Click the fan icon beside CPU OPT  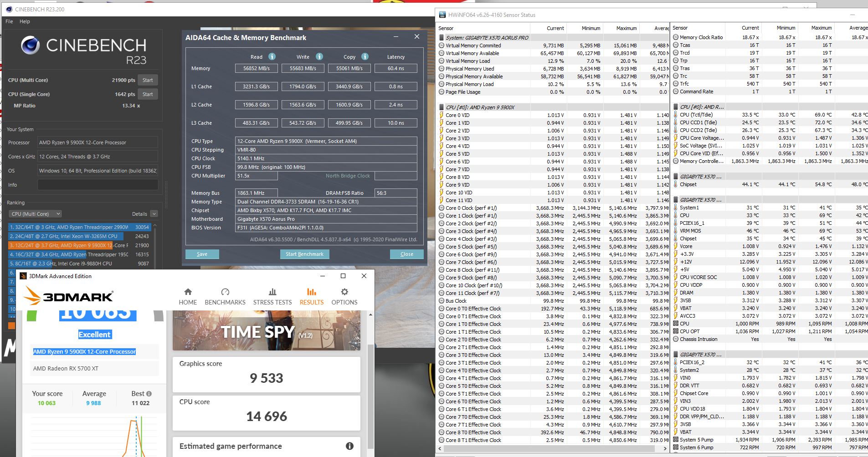coord(676,331)
